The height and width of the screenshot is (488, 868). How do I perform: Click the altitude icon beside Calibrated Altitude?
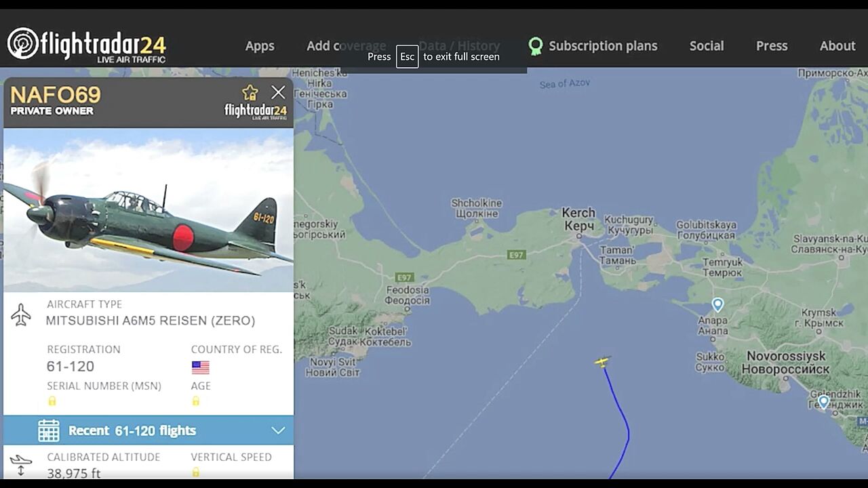[20, 465]
